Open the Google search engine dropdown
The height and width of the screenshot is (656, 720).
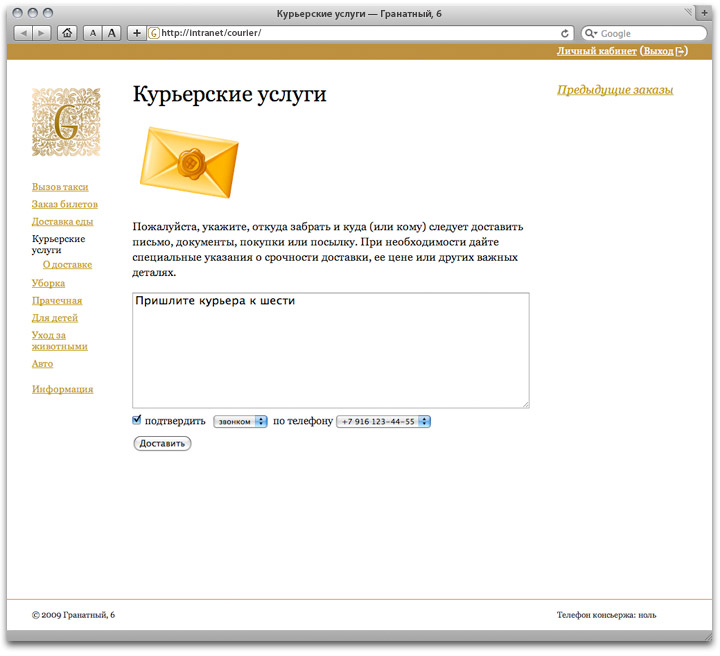click(x=591, y=33)
